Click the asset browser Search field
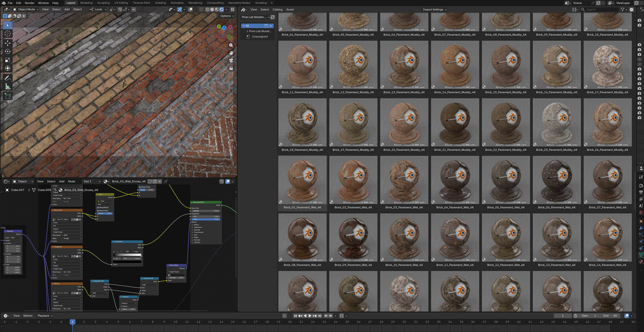The image size is (644, 332). (600, 10)
